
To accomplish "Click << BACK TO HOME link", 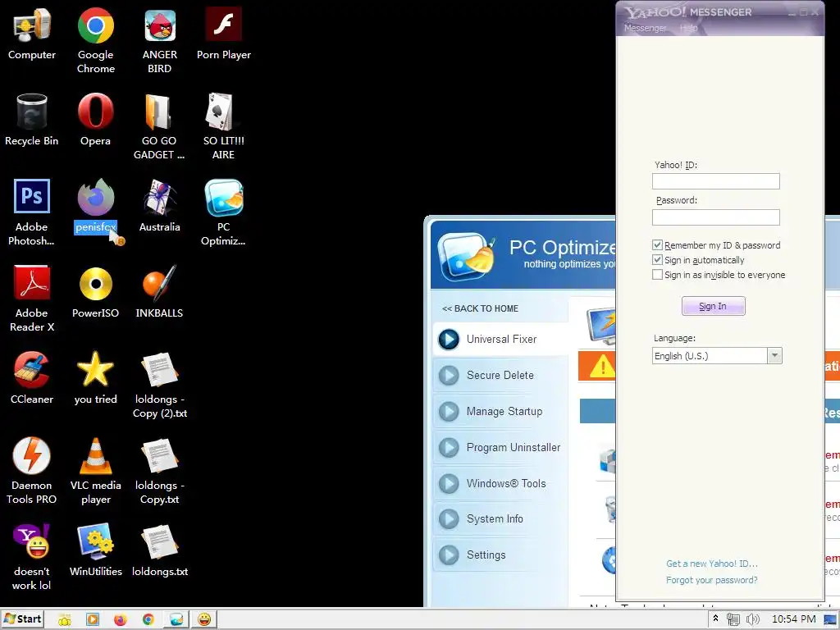I will tap(480, 308).
